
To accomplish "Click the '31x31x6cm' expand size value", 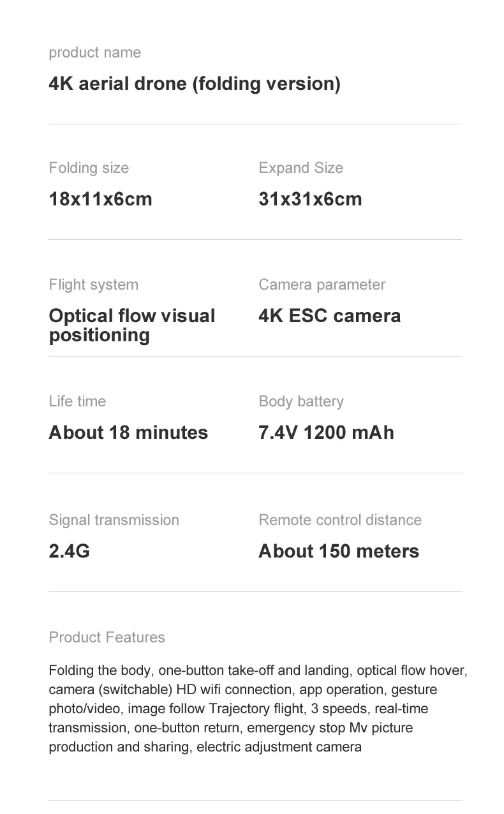I will [x=310, y=199].
